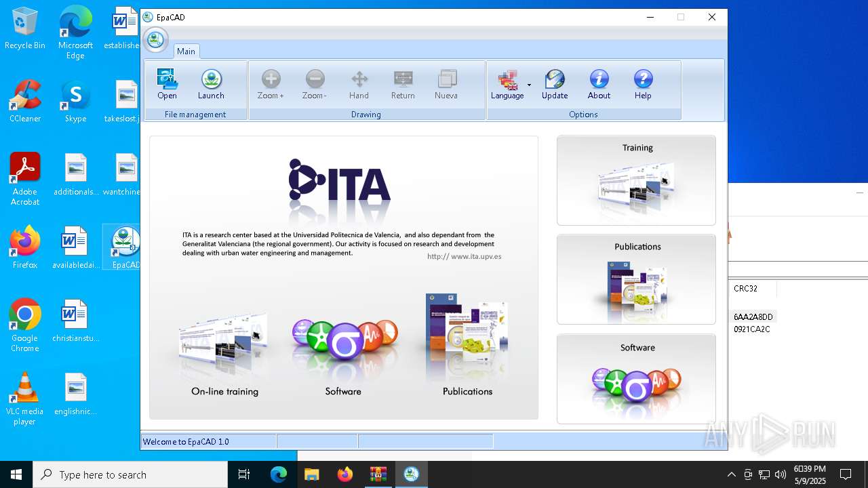Follow the http:// www.ita.upv.es link
The height and width of the screenshot is (488, 868).
pyautogui.click(x=465, y=256)
